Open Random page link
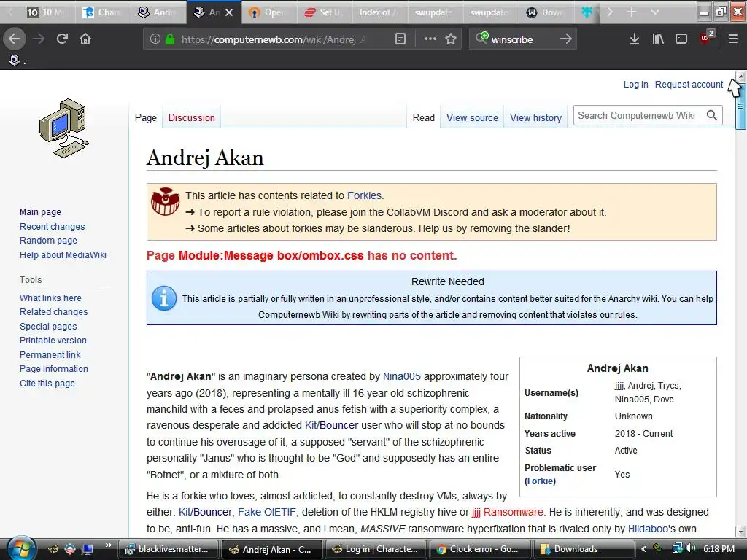The image size is (747, 560). [x=48, y=241]
